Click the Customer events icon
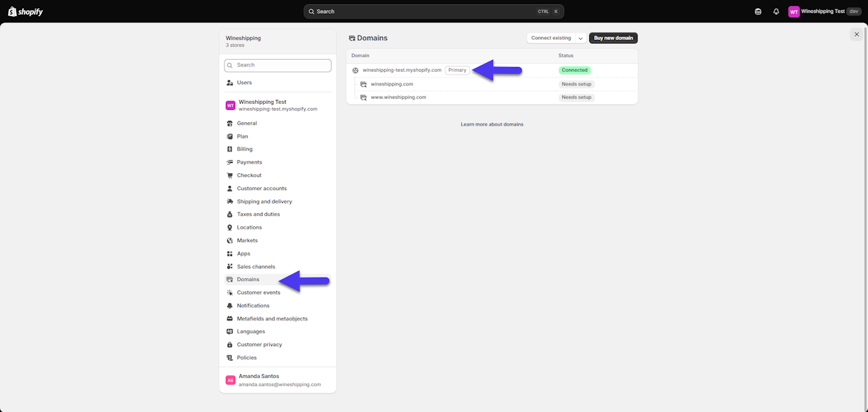 pyautogui.click(x=230, y=293)
